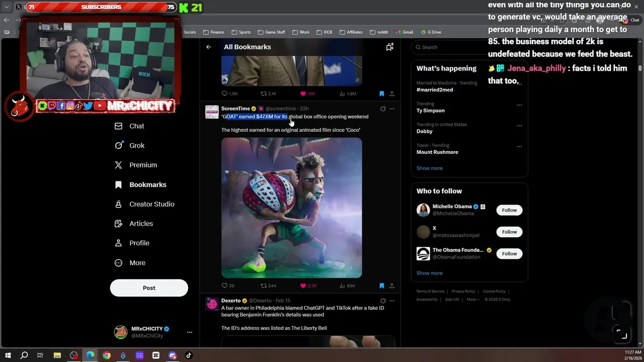Open the Gmail bookmark
This screenshot has height=362, width=644.
click(405, 32)
